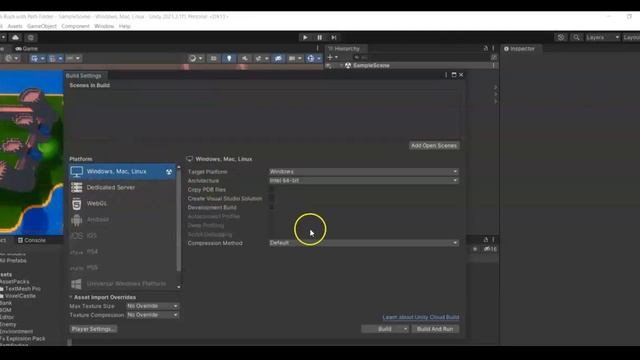Open the Layers dropdown

click(x=603, y=37)
